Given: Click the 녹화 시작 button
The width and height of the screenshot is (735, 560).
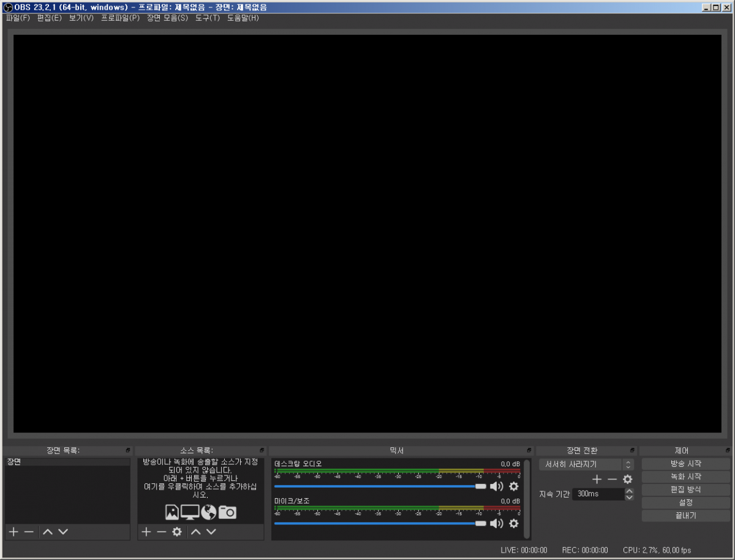Looking at the screenshot, I should [686, 477].
